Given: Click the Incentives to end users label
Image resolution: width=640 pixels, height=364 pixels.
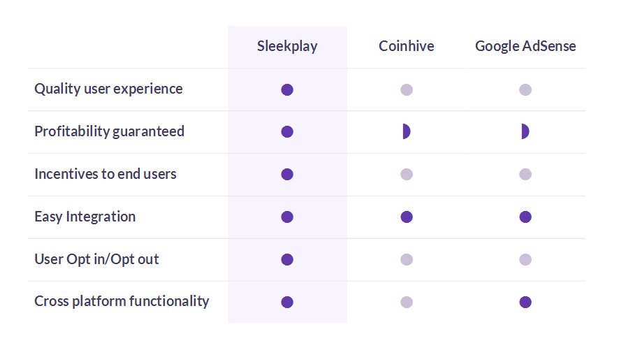Looking at the screenshot, I should [106, 174].
